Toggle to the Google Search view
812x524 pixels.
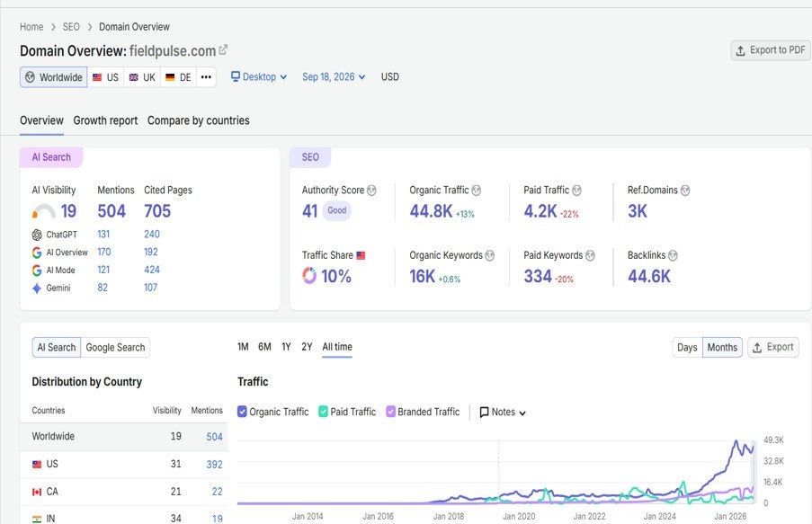point(115,348)
